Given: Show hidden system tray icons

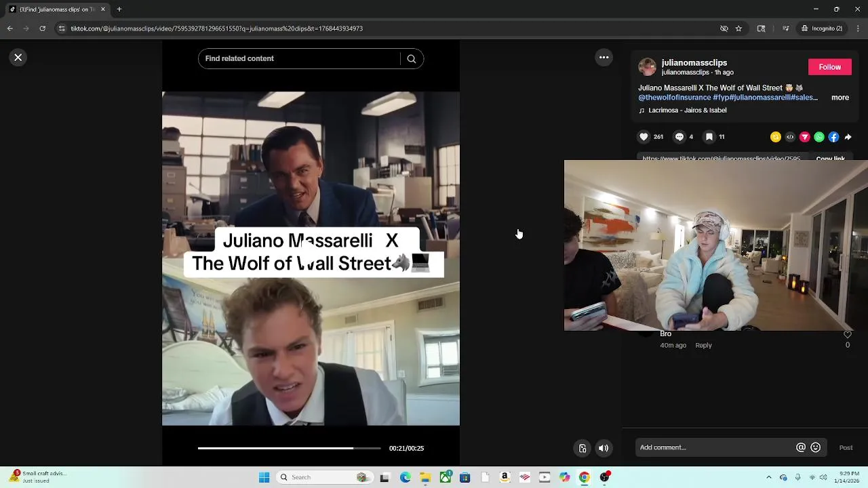Looking at the screenshot, I should 768,478.
